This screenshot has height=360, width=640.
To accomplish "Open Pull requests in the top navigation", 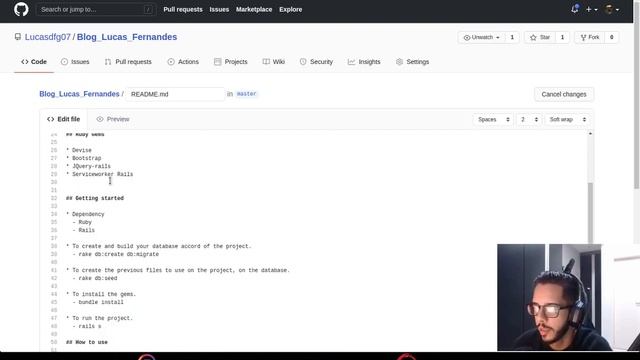I will (x=182, y=9).
